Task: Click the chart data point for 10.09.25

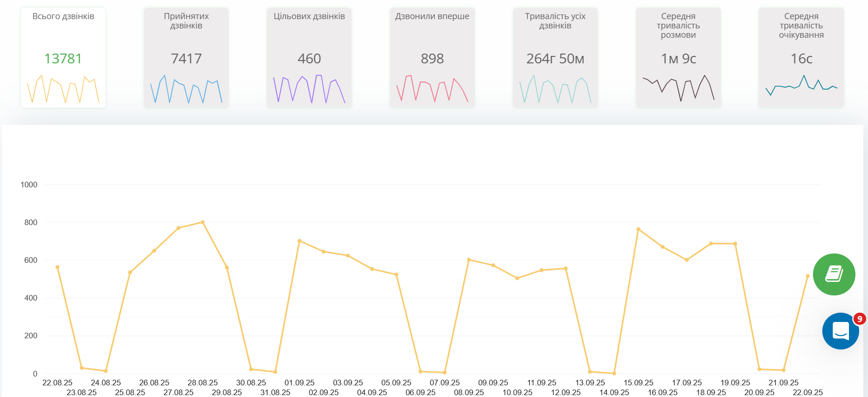Action: 517,278
